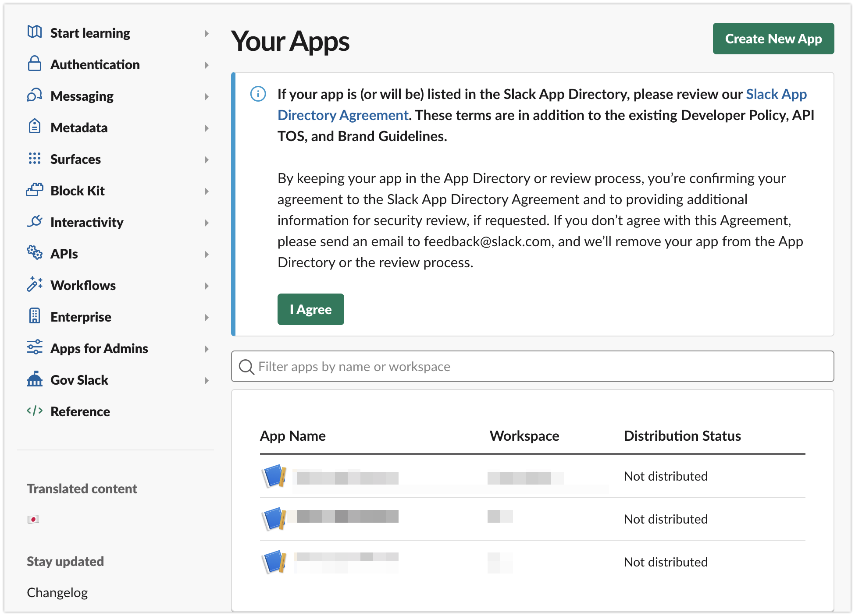
Task: Open the third app's notebook icon
Action: tap(274, 562)
